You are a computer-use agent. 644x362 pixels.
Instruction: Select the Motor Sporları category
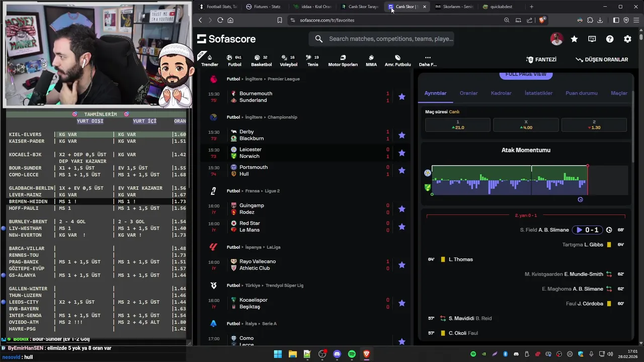[x=343, y=60]
